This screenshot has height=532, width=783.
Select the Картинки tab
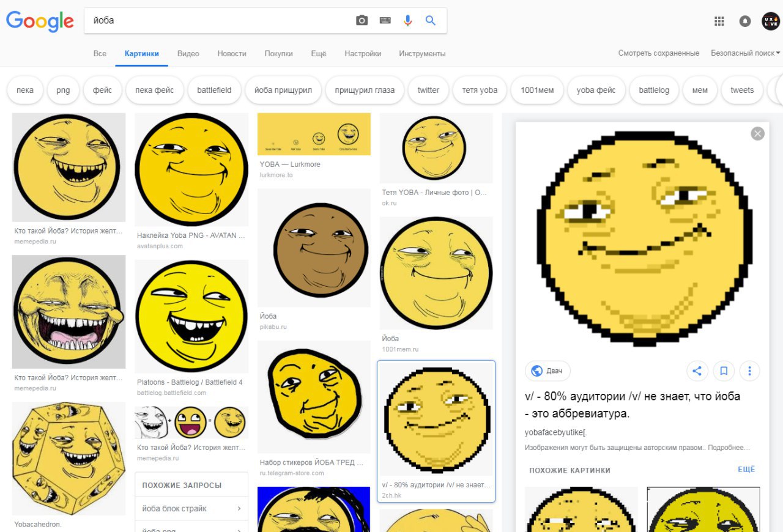pyautogui.click(x=141, y=54)
